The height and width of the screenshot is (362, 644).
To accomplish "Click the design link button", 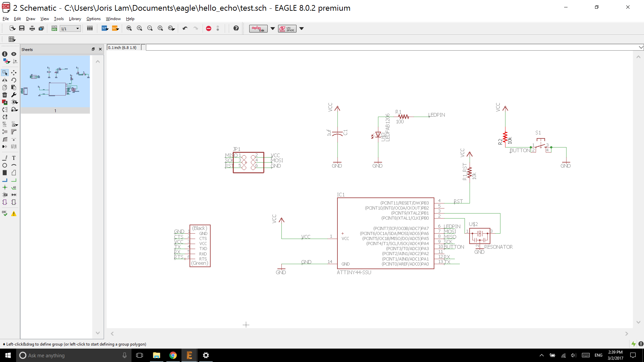I will click(258, 28).
